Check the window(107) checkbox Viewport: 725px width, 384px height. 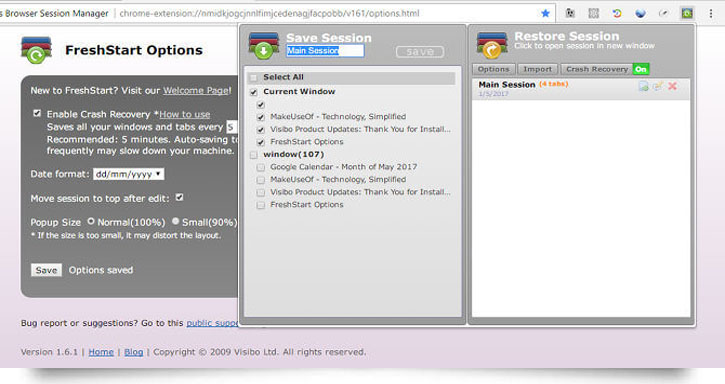tap(253, 155)
